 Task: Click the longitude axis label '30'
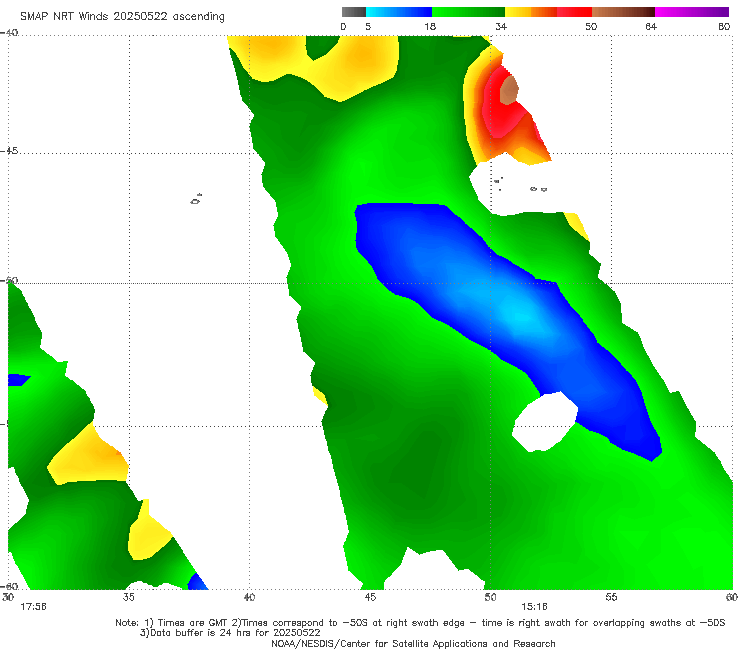(8, 597)
